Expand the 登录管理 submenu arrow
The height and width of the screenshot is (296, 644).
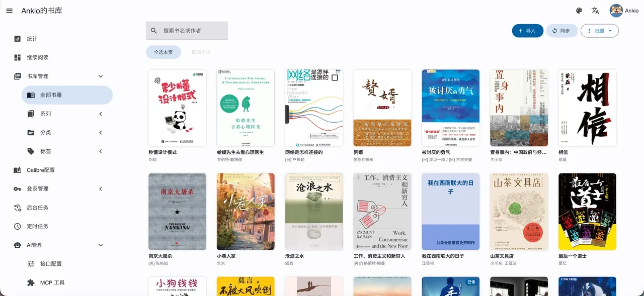(x=101, y=189)
